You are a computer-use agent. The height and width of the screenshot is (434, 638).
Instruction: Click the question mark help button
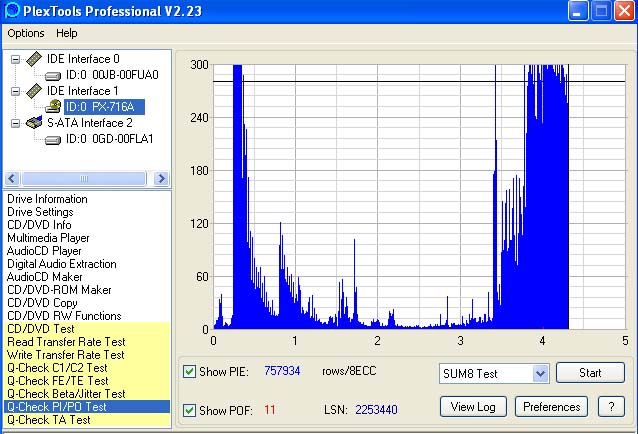[x=611, y=407]
